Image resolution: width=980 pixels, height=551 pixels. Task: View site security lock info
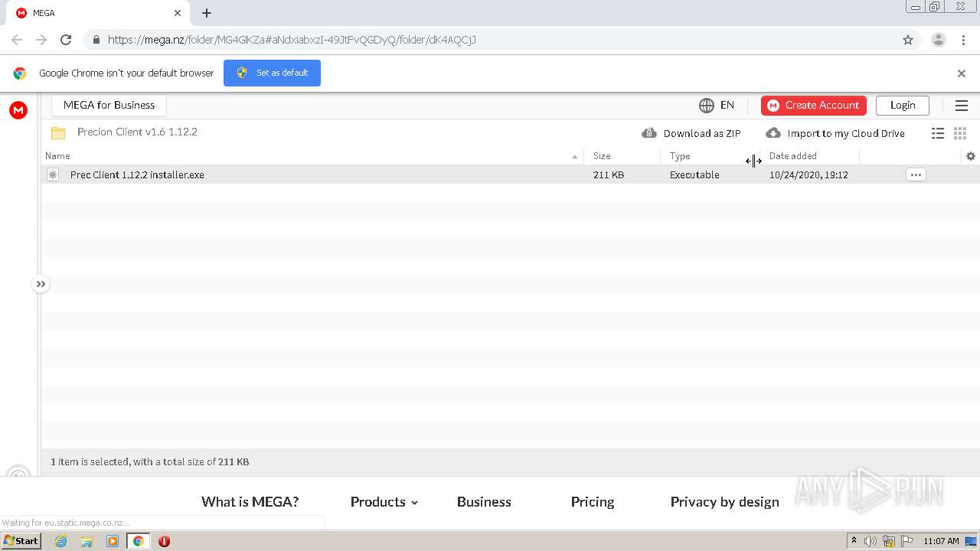pyautogui.click(x=96, y=40)
